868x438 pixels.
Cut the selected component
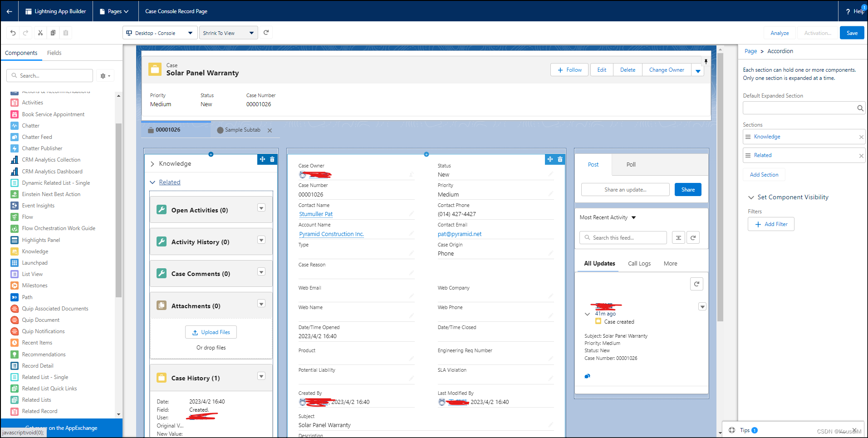click(x=40, y=33)
